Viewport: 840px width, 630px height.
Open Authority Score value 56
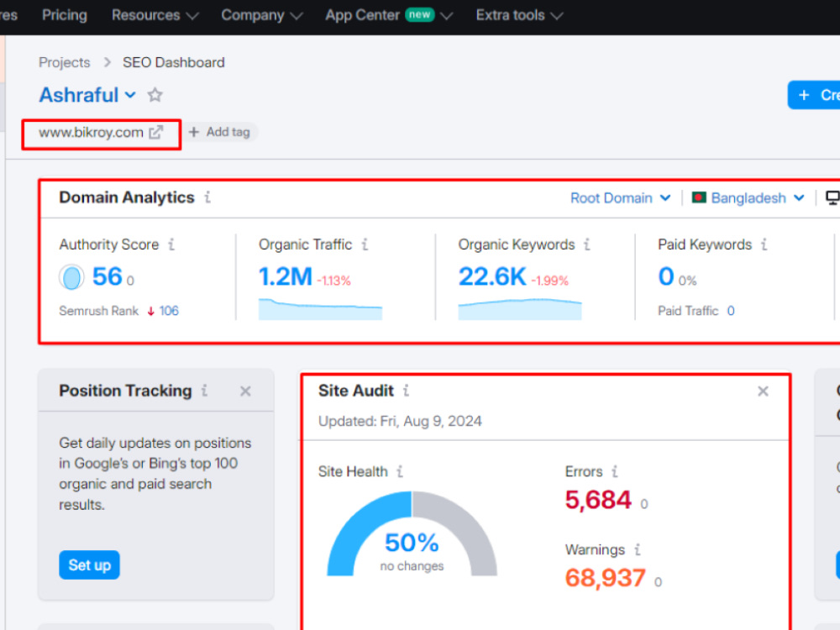tap(108, 277)
